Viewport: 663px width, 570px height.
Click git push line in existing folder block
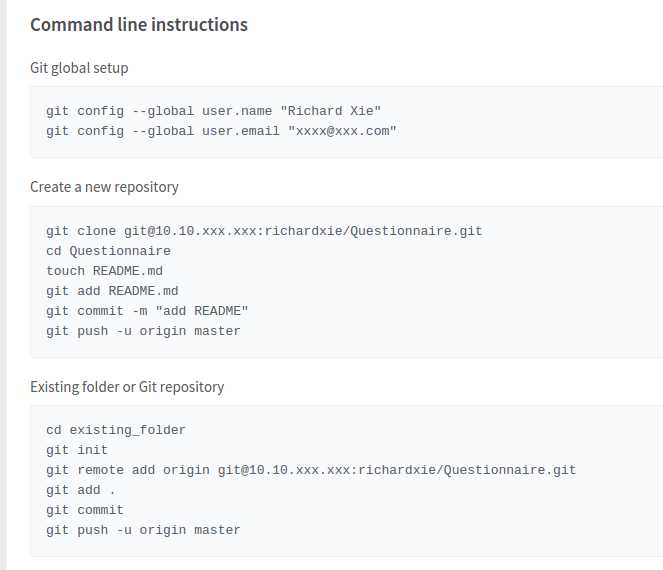(x=143, y=530)
